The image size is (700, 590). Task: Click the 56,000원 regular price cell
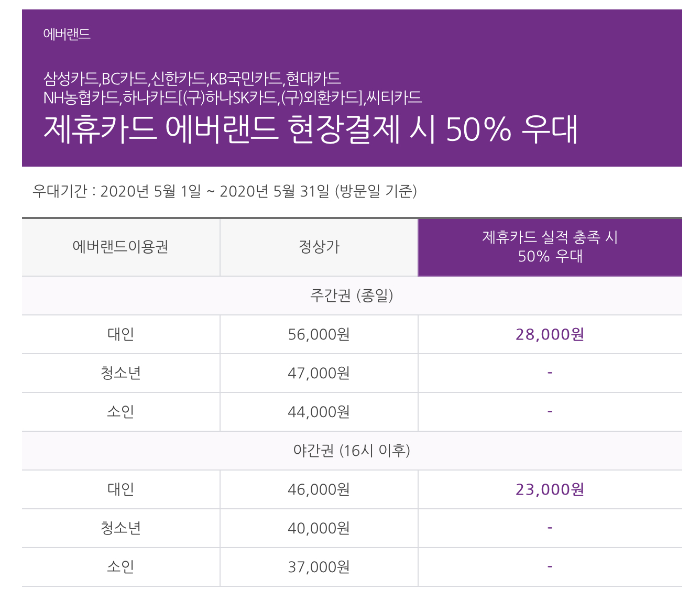(x=319, y=334)
